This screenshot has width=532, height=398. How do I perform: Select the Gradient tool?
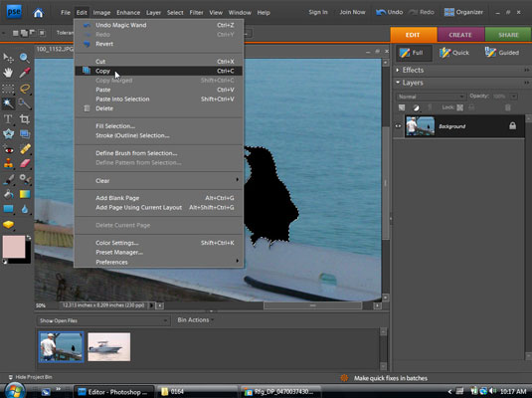[x=25, y=194]
